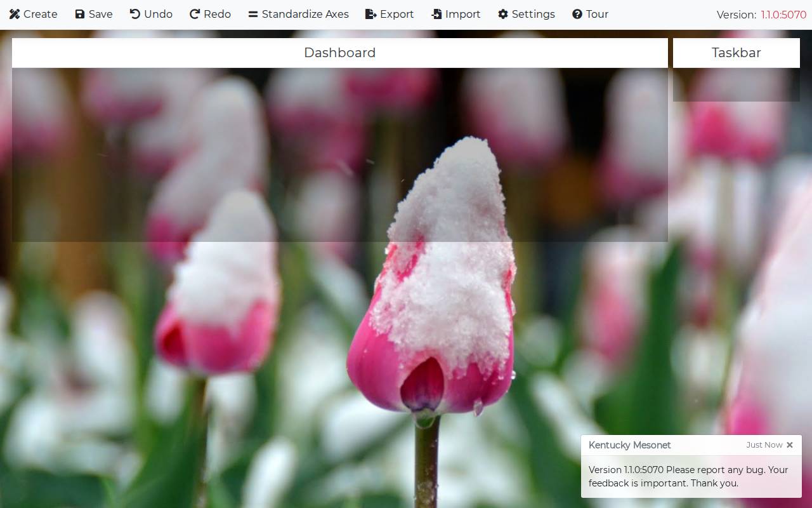Click the Export file icon
The height and width of the screenshot is (508, 812).
pyautogui.click(x=371, y=14)
